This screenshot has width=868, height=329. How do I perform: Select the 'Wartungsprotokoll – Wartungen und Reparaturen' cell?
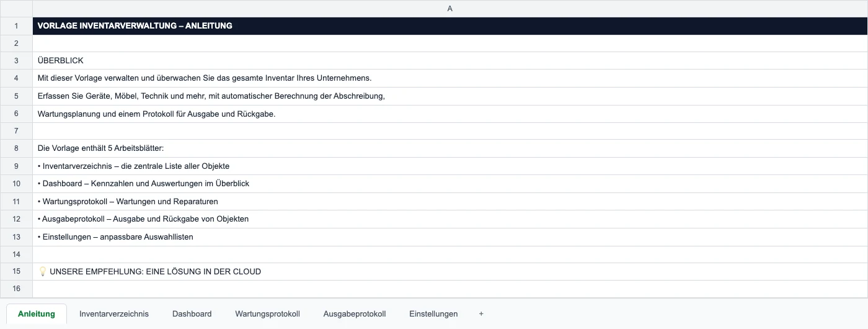point(449,201)
